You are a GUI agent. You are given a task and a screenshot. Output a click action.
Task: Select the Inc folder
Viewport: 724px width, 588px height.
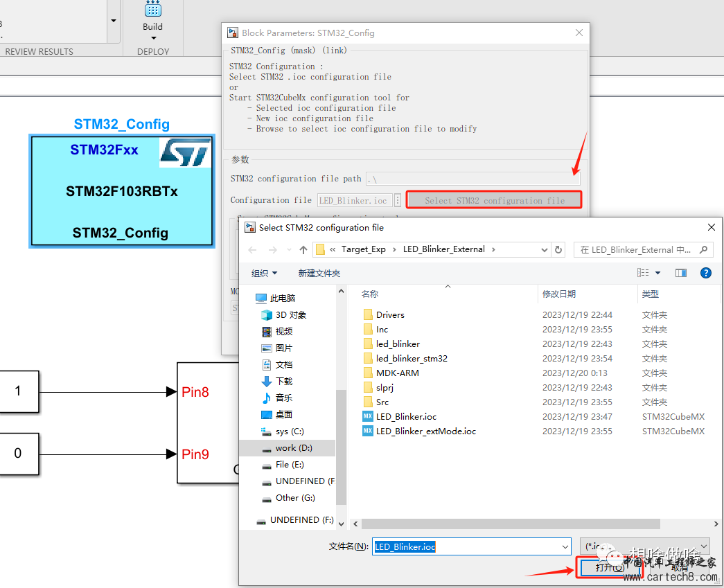(x=382, y=329)
